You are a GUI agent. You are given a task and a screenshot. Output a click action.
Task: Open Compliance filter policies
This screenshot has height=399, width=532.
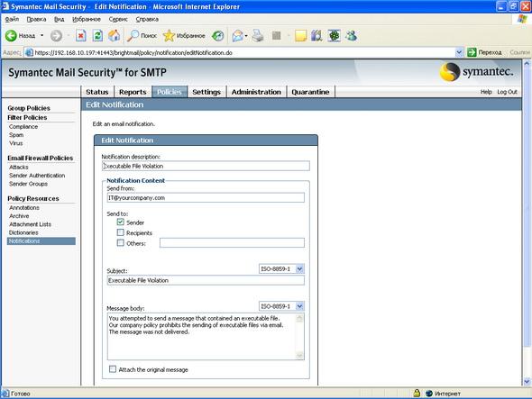tap(23, 126)
